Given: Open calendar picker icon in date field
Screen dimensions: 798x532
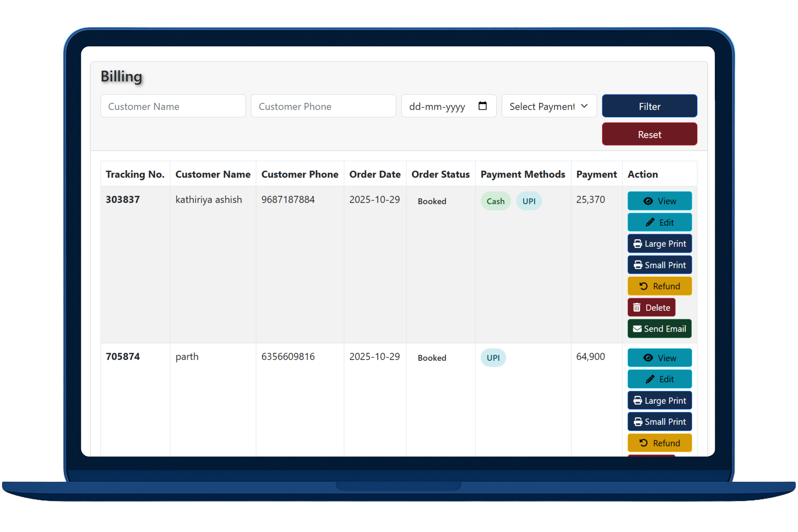Looking at the screenshot, I should click(x=482, y=106).
